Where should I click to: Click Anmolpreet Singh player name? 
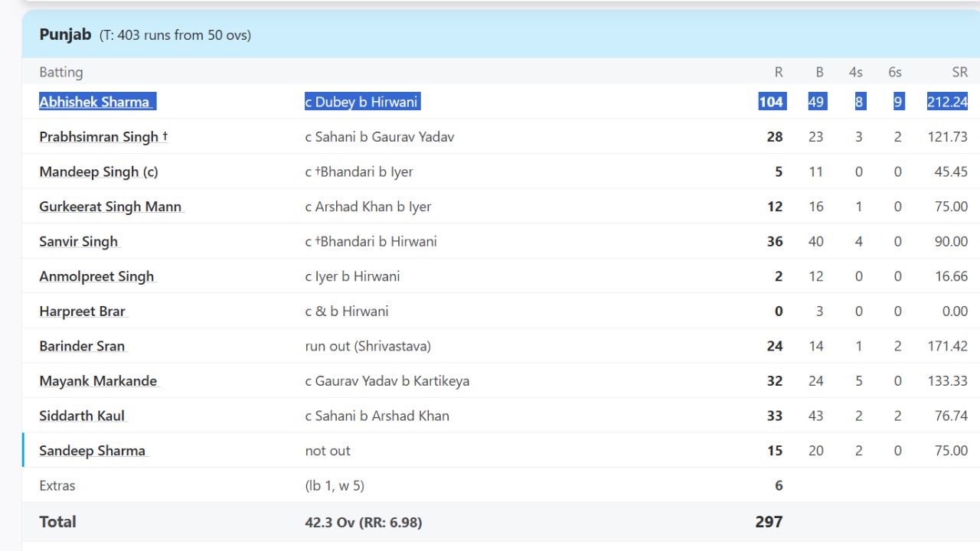[x=96, y=276]
